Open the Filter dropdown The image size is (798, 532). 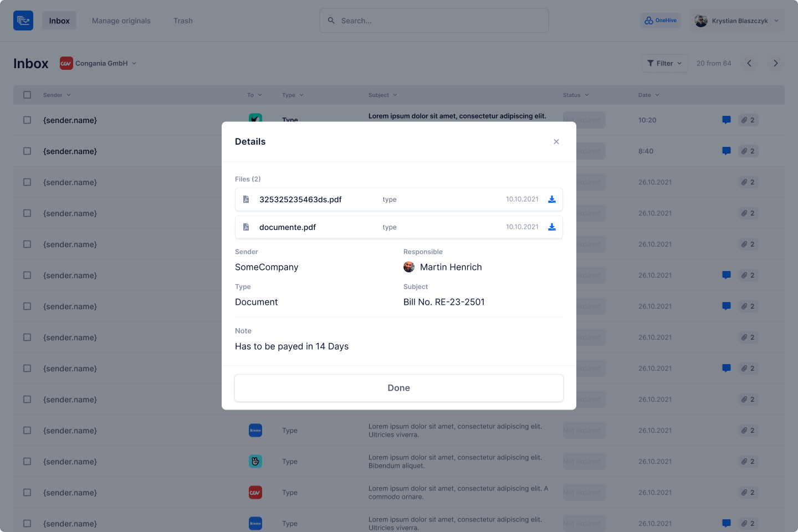tap(664, 63)
